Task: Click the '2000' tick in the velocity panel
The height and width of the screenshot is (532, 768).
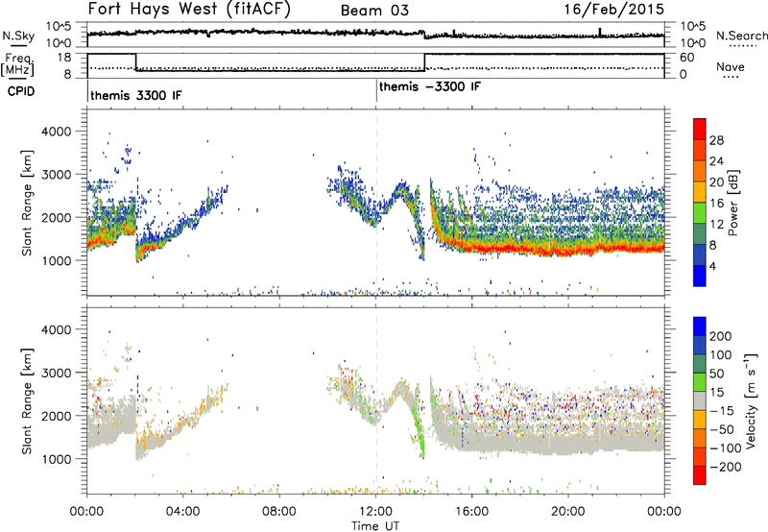Action: click(56, 416)
